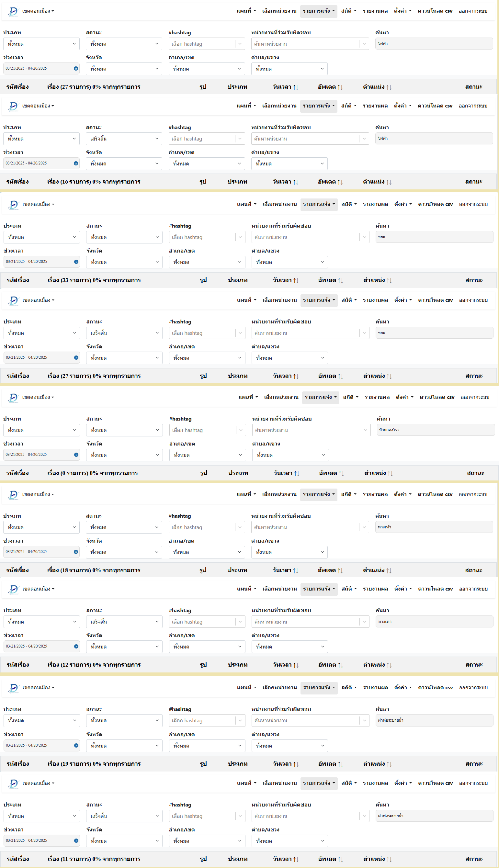Open the ประเภท dropdown in the 0 รายการ panel
This screenshot has height=868, width=499.
[x=41, y=430]
